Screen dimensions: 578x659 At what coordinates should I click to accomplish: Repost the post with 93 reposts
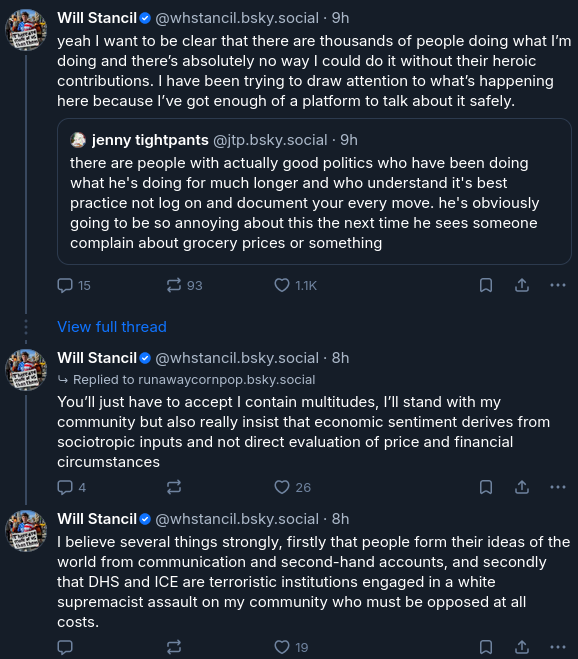[184, 285]
